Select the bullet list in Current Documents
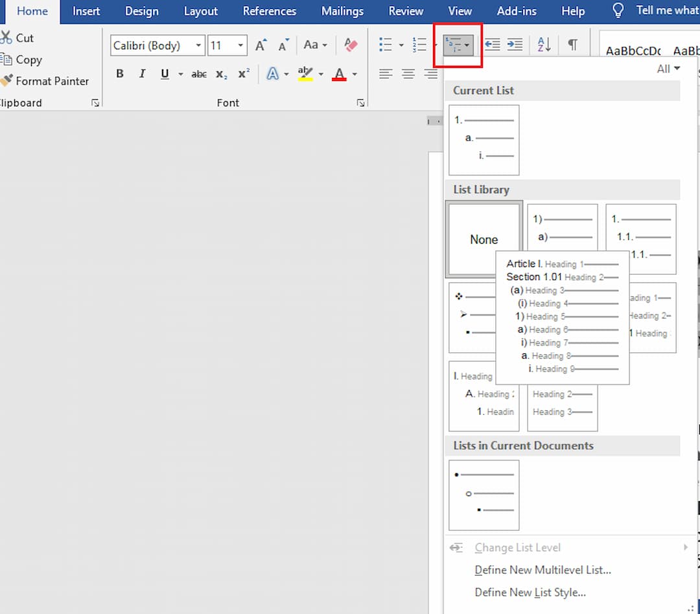 tap(484, 495)
